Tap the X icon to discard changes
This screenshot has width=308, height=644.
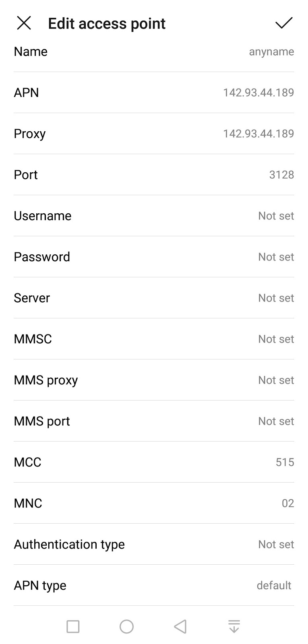click(x=24, y=23)
